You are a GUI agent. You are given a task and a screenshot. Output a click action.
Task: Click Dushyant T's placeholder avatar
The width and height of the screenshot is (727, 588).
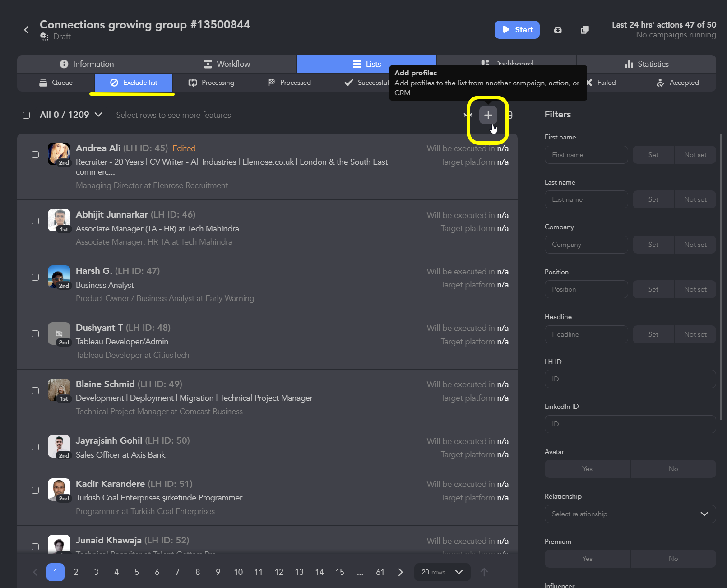(59, 333)
